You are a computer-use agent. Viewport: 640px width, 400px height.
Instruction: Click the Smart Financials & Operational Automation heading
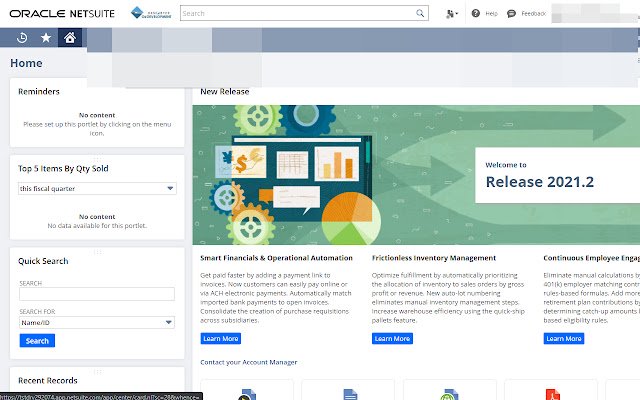coord(276,258)
